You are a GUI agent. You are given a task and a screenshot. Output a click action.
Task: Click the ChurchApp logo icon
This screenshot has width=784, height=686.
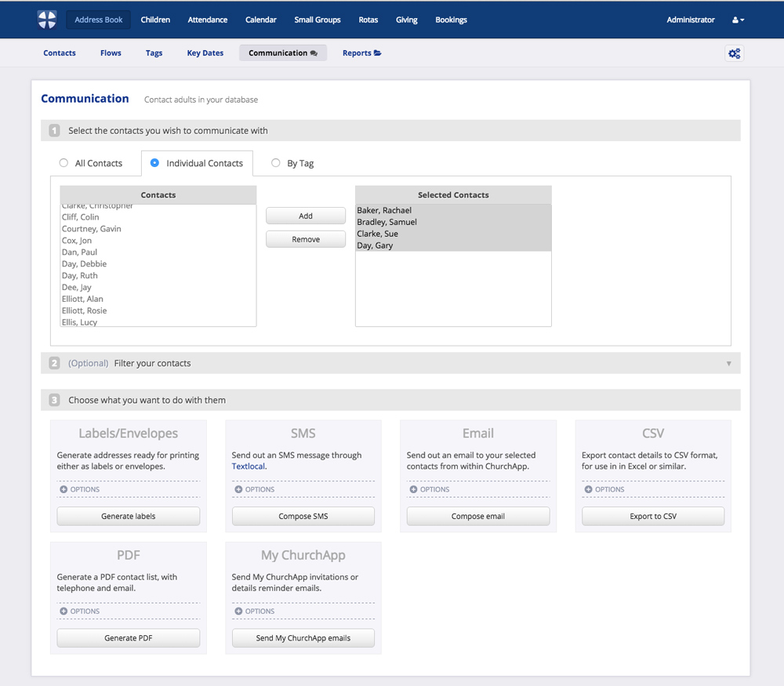click(x=46, y=19)
